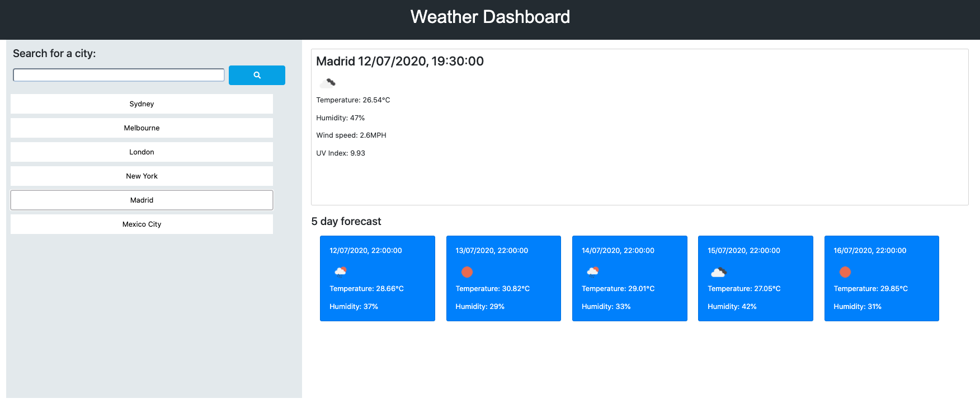Click the 'Madrid 12/07/2020, 19:30:00' heading
The image size is (980, 403).
pyautogui.click(x=400, y=61)
